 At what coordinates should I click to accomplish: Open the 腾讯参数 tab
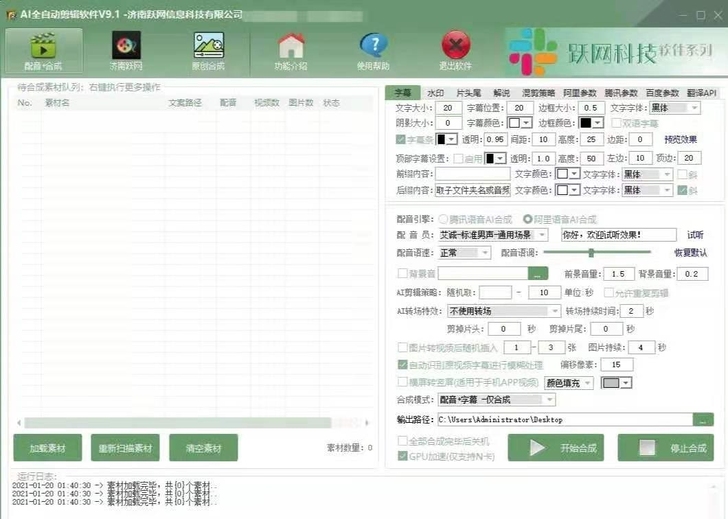(x=621, y=93)
